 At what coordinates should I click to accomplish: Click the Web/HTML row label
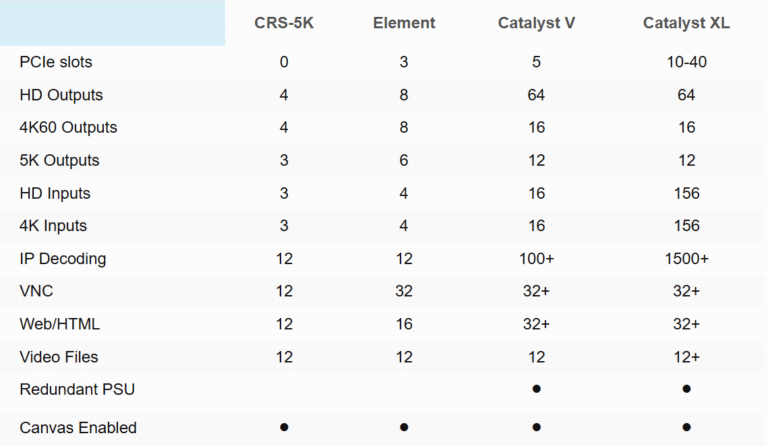click(60, 324)
